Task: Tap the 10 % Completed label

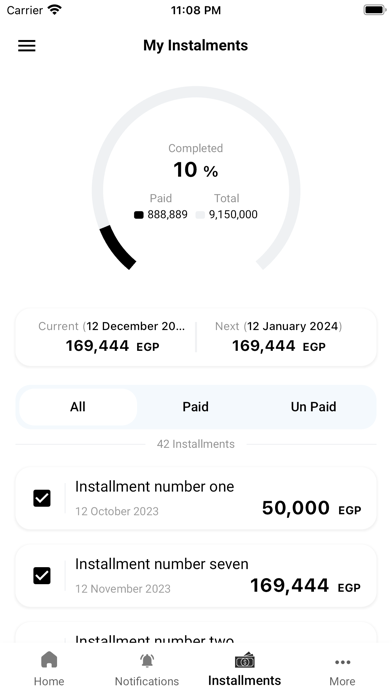Action: tap(195, 161)
